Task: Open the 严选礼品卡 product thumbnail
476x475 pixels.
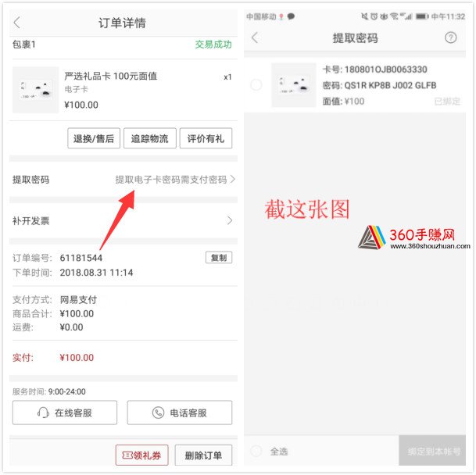Action: coord(35,90)
